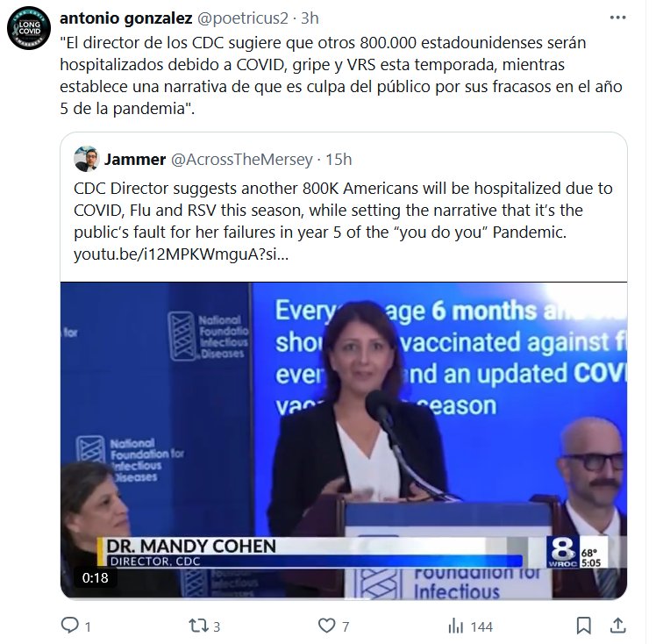Like the post with heart icon
This screenshot has height=644, width=656.
point(326,626)
